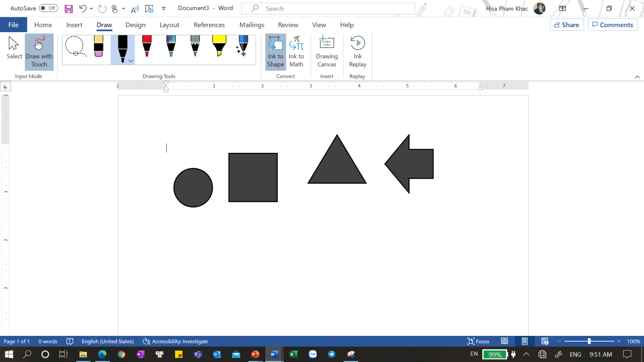Collapse the ribbon with the chevron
The height and width of the screenshot is (362, 644).
(x=637, y=77)
